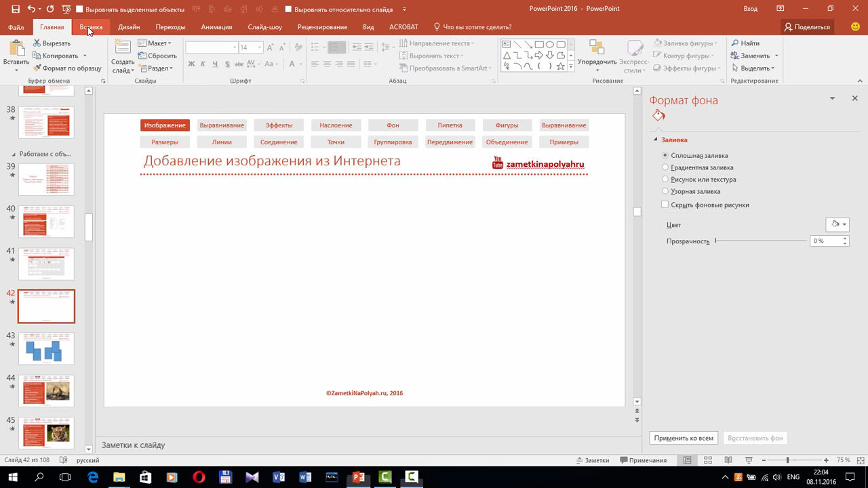Collapse the Fill (Заливка) section
This screenshot has width=868, height=488.
656,140
